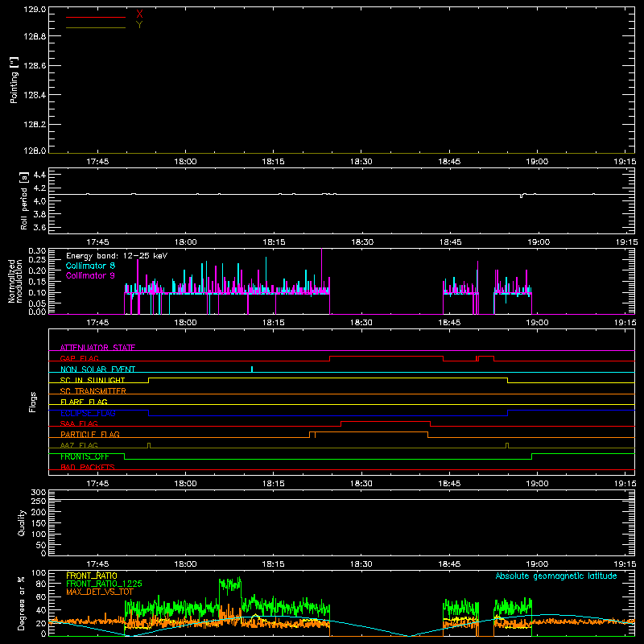Click the 128.2 tick on Pointing axis
The width and height of the screenshot is (644, 644).
(x=35, y=125)
